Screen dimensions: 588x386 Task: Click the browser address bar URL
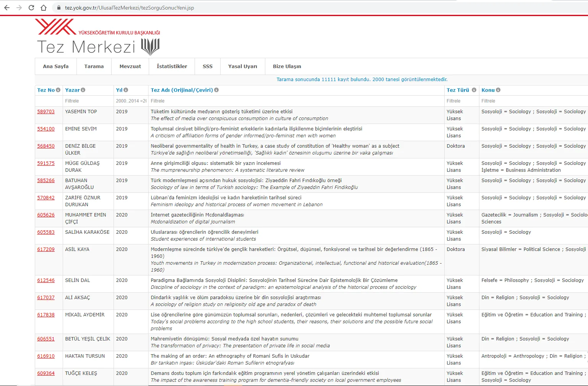click(129, 8)
